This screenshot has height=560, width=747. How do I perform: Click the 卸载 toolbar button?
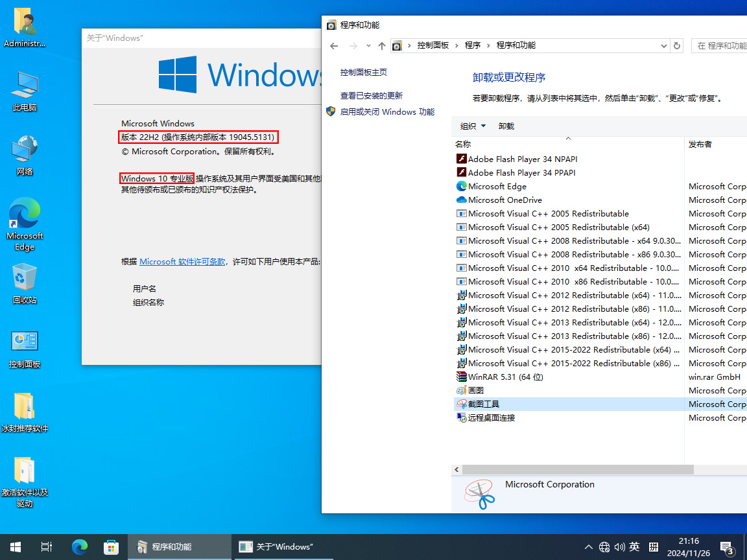(x=506, y=126)
